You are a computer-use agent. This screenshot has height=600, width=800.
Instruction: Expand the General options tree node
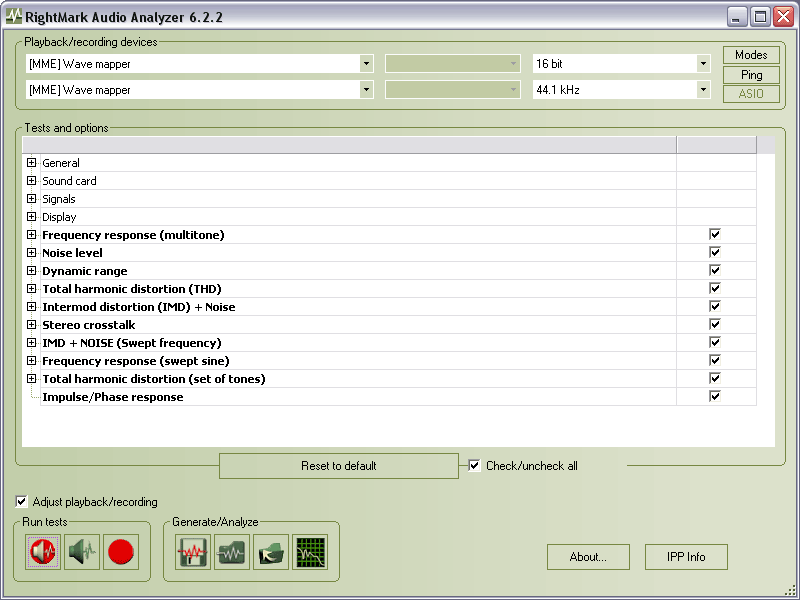(32, 163)
